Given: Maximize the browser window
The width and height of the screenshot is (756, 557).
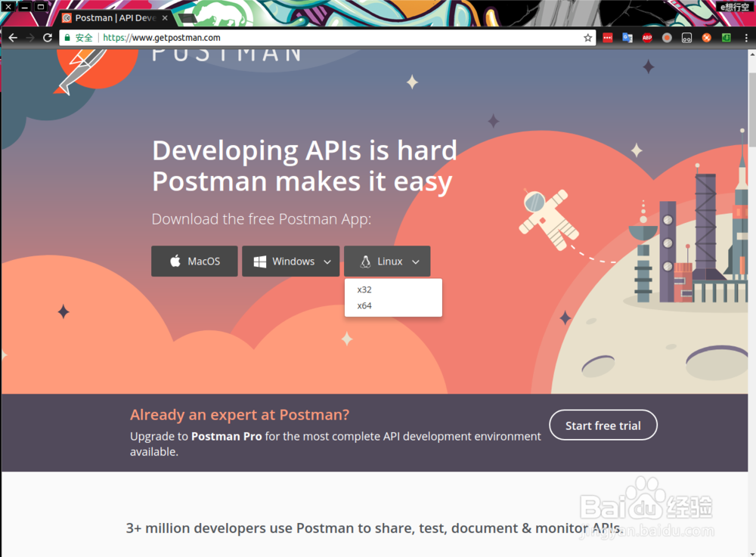Looking at the screenshot, I should click(41, 7).
